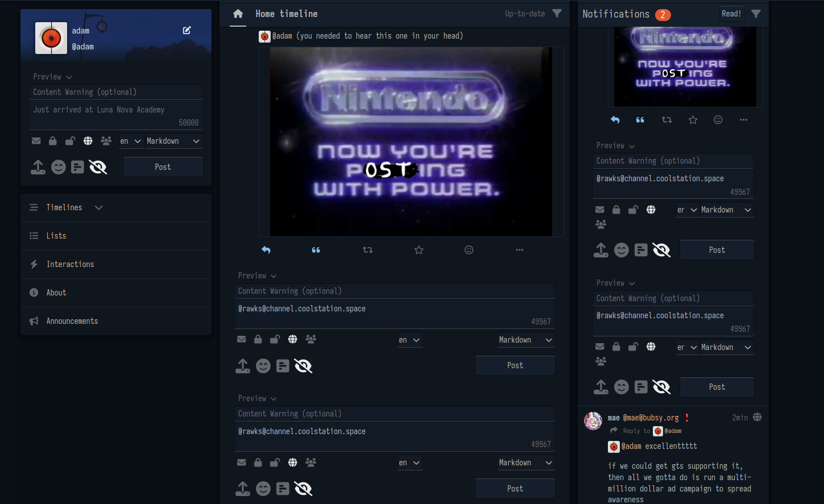Click the unread notifications badge showing 2
This screenshot has height=504, width=824.
pos(662,15)
